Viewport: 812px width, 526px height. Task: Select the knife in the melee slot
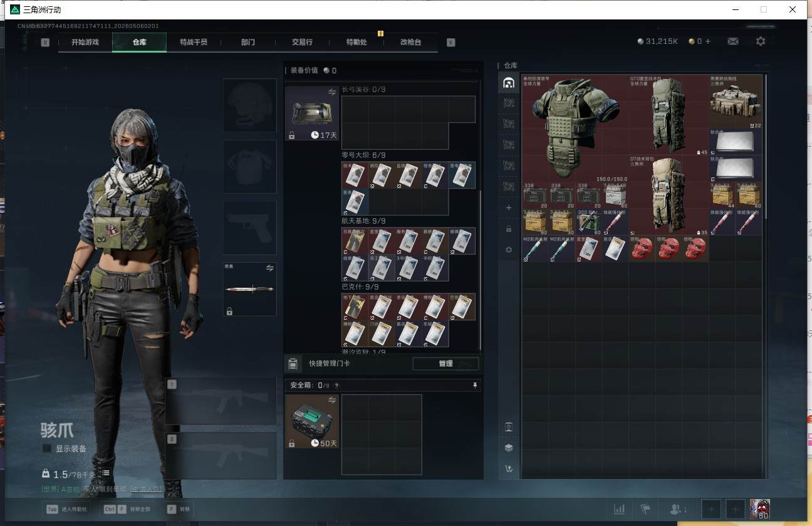click(x=250, y=289)
